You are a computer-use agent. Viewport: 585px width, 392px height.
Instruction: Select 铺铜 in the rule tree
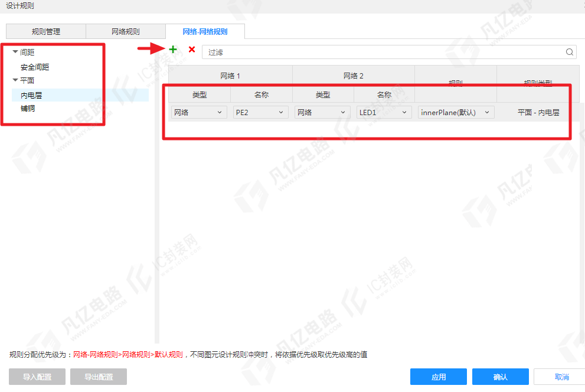tap(28, 109)
